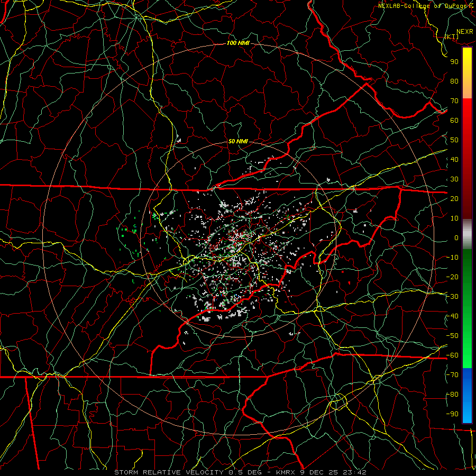Click the "23:42" timestamp in the caption
This screenshot has width=476, height=476.
(354, 472)
